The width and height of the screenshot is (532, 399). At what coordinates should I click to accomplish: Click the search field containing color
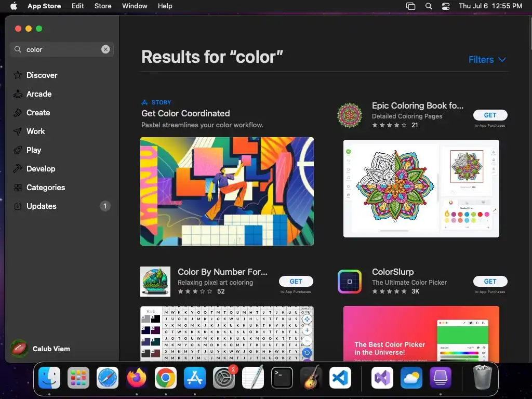pos(61,49)
